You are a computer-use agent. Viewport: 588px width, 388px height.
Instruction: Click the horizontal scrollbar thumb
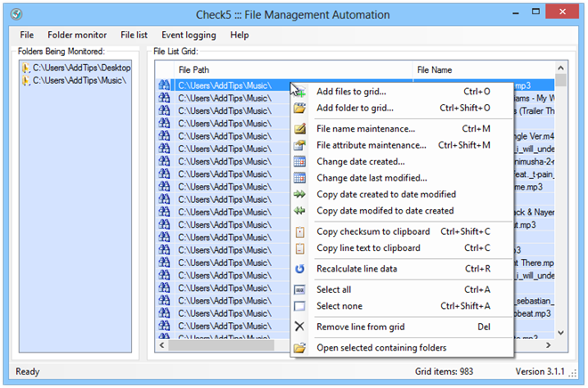(221, 345)
